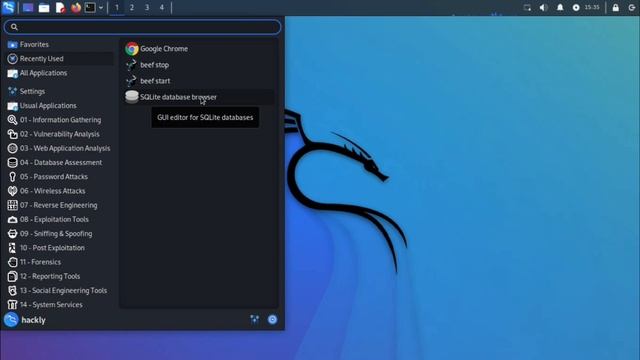
Task: Click the display/screen tray icon
Action: pos(527,8)
